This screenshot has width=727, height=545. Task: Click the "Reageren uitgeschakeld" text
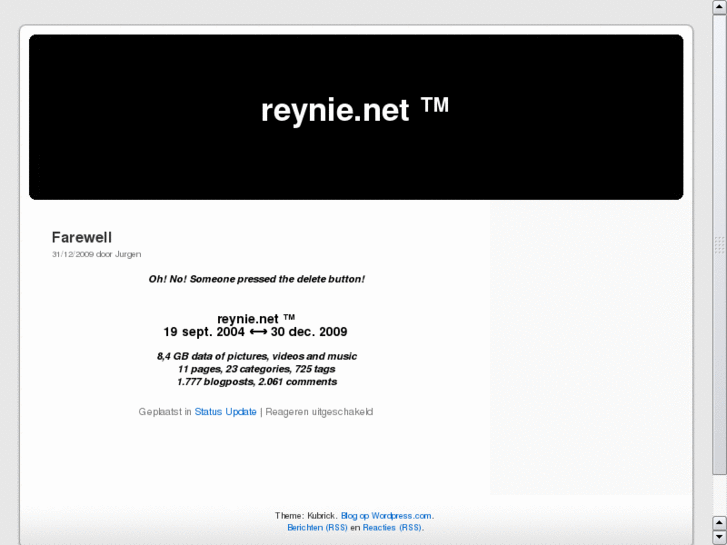[x=319, y=412]
